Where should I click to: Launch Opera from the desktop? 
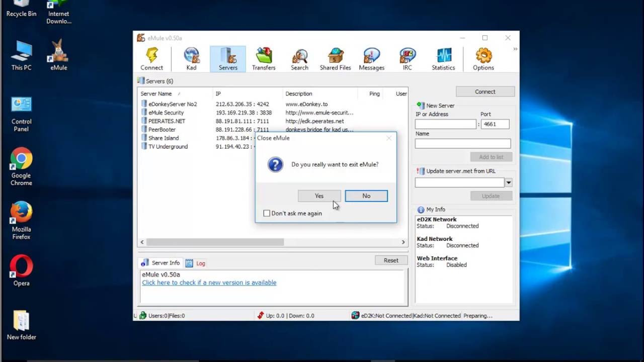[21, 271]
